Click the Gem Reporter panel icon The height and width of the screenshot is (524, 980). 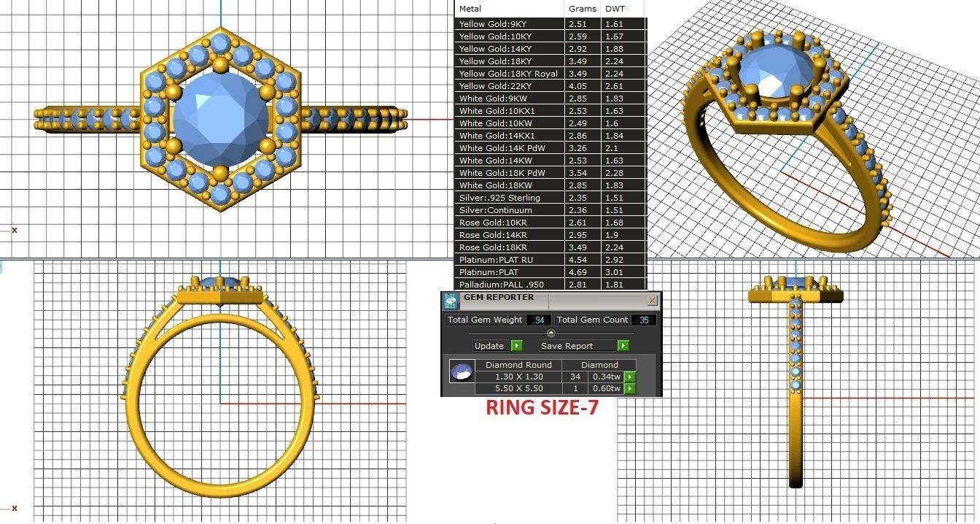pos(451,300)
